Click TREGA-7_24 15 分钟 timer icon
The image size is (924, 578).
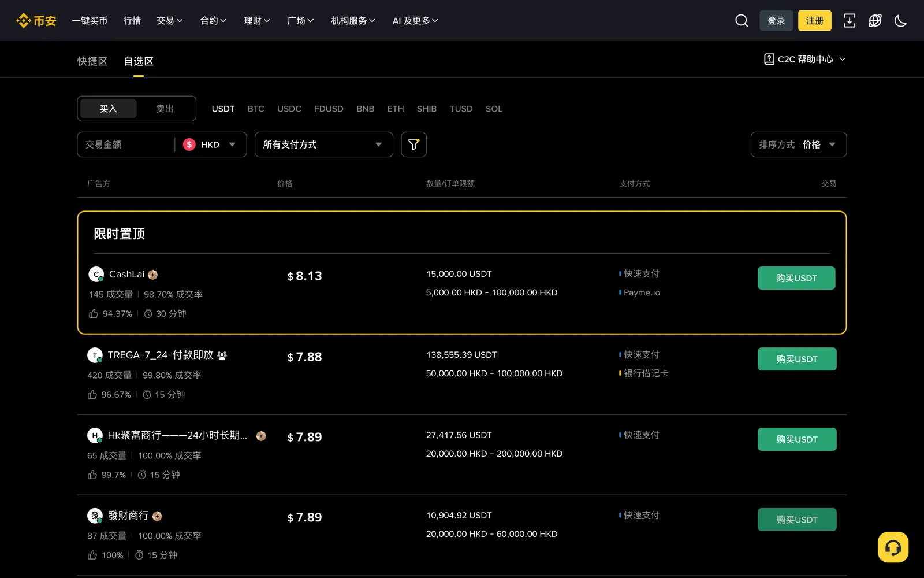(147, 394)
